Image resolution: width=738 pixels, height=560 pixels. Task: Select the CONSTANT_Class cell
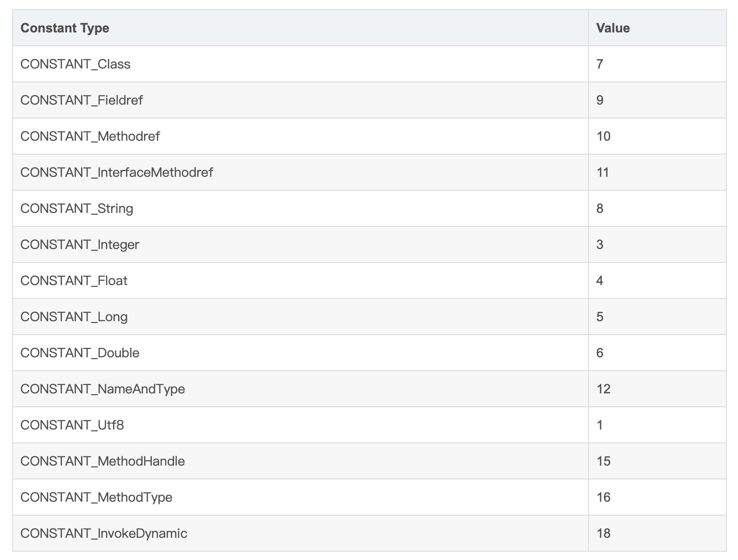[75, 64]
